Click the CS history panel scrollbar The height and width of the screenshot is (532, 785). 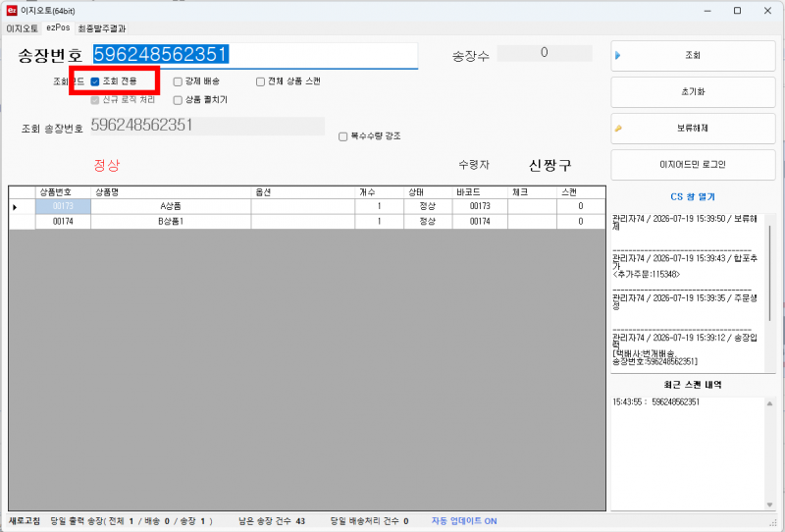770,274
